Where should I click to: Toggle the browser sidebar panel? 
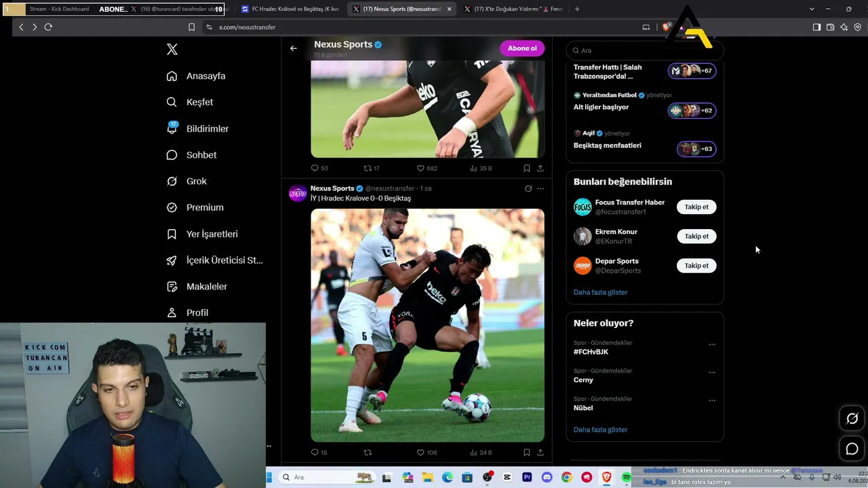click(816, 27)
